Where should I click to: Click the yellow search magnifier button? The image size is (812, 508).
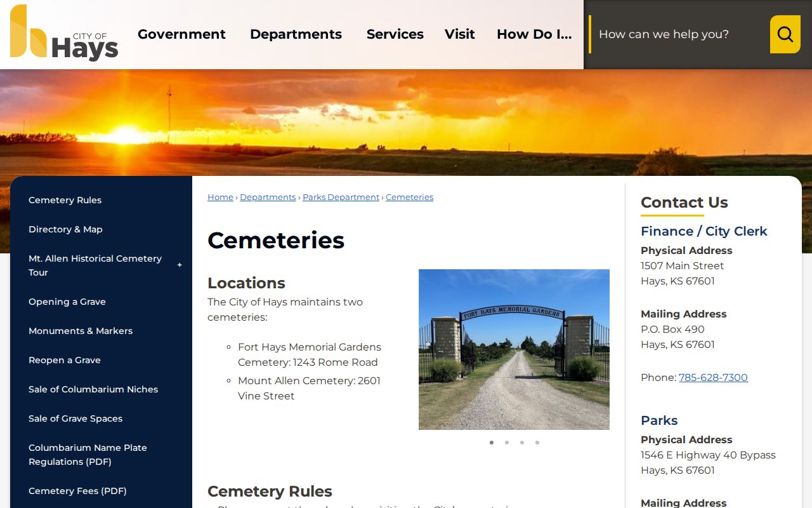click(785, 34)
